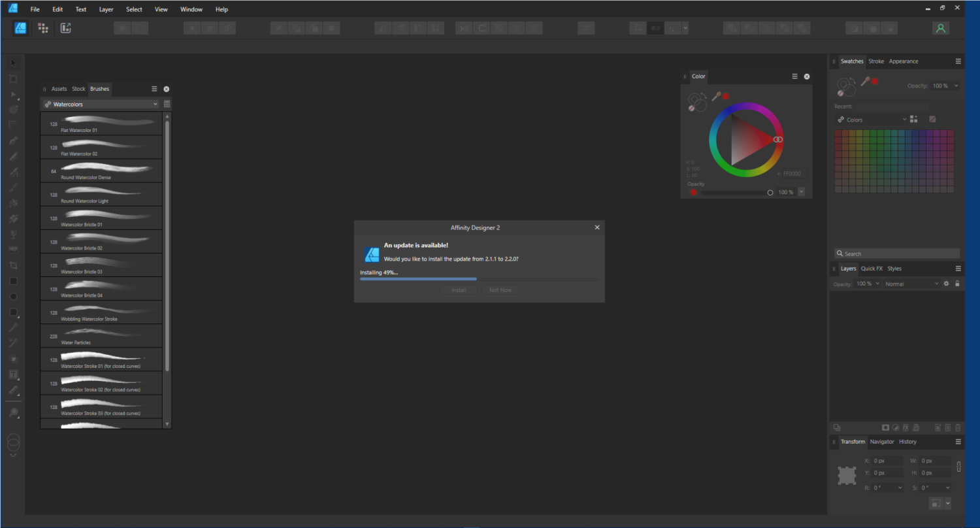The image size is (980, 528).
Task: Open the Brushes panel options menu
Action: tap(154, 89)
